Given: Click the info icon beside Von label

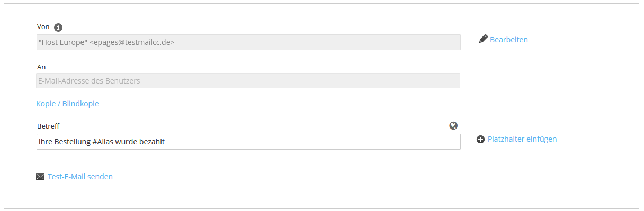Looking at the screenshot, I should pyautogui.click(x=58, y=27).
